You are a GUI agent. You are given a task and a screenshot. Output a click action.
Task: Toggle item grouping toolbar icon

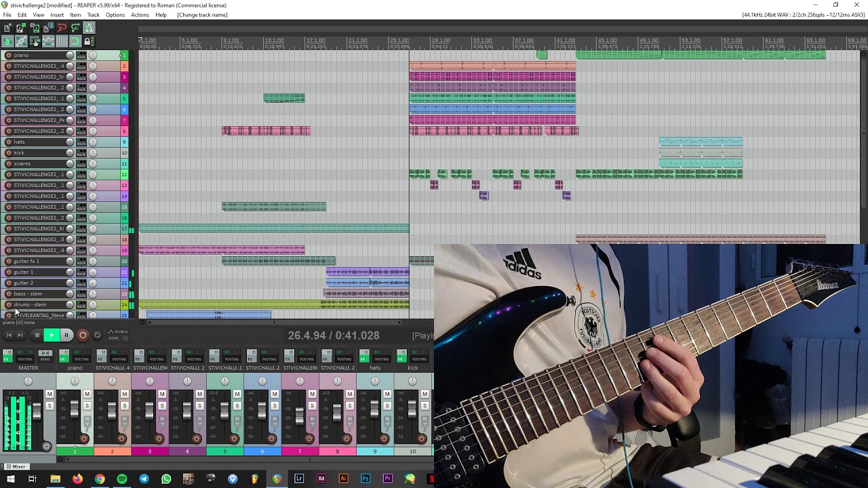(x=21, y=41)
